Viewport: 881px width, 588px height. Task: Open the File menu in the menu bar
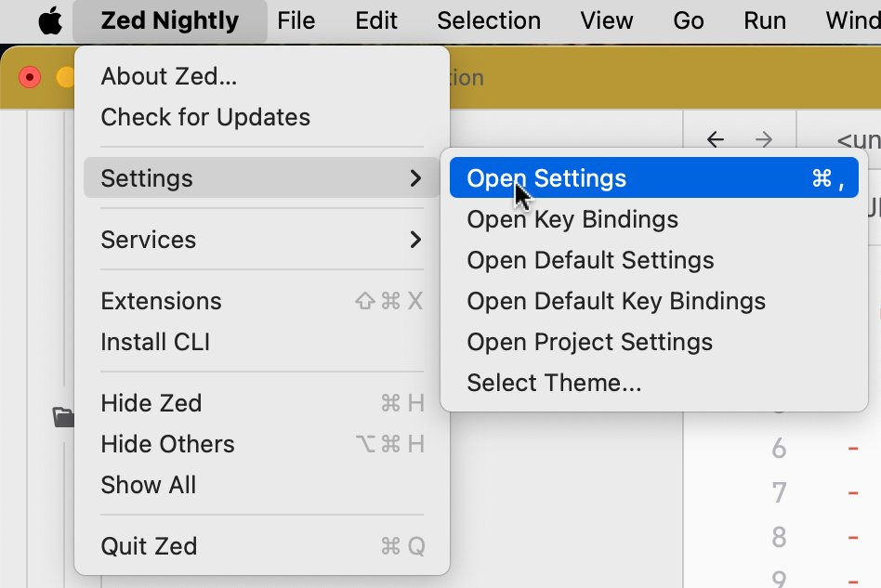click(x=296, y=21)
